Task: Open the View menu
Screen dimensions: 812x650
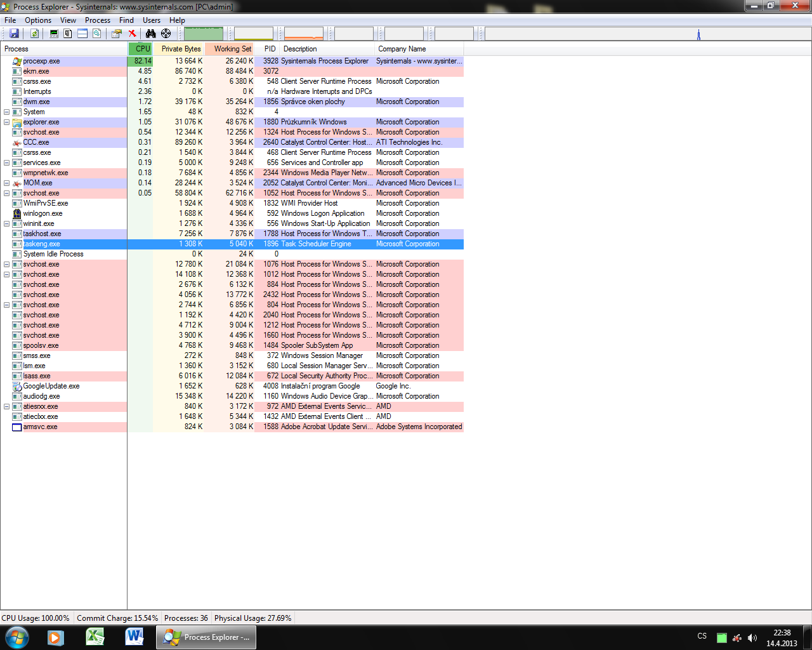Action: 68,20
